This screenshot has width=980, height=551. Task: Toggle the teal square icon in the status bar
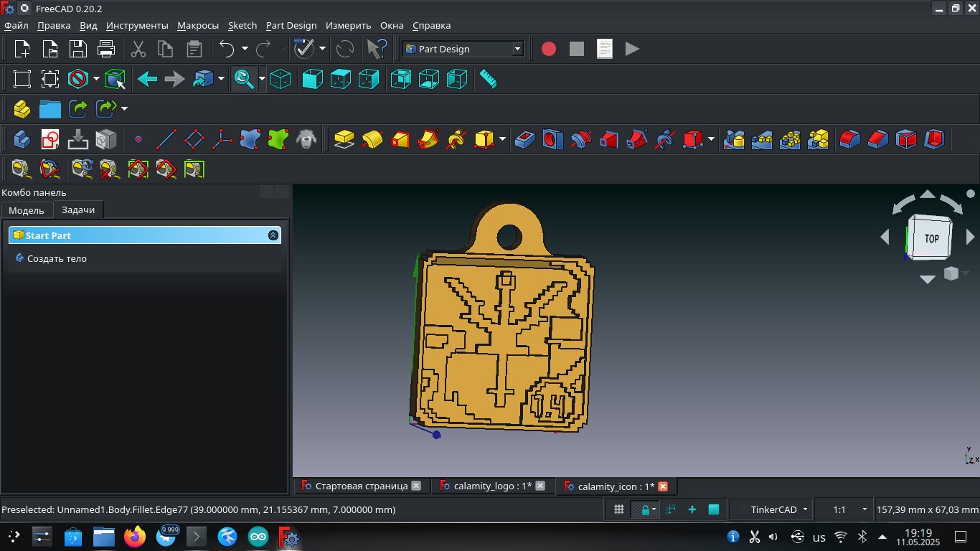point(714,509)
